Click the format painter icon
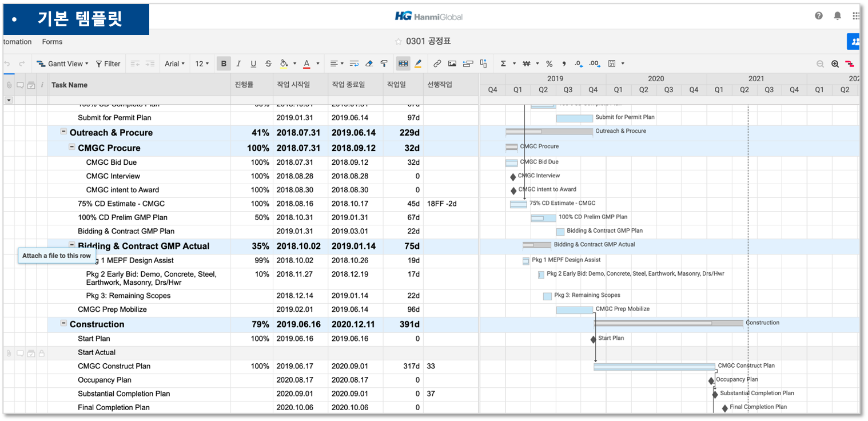Screen dimensions: 868x421 coord(384,63)
